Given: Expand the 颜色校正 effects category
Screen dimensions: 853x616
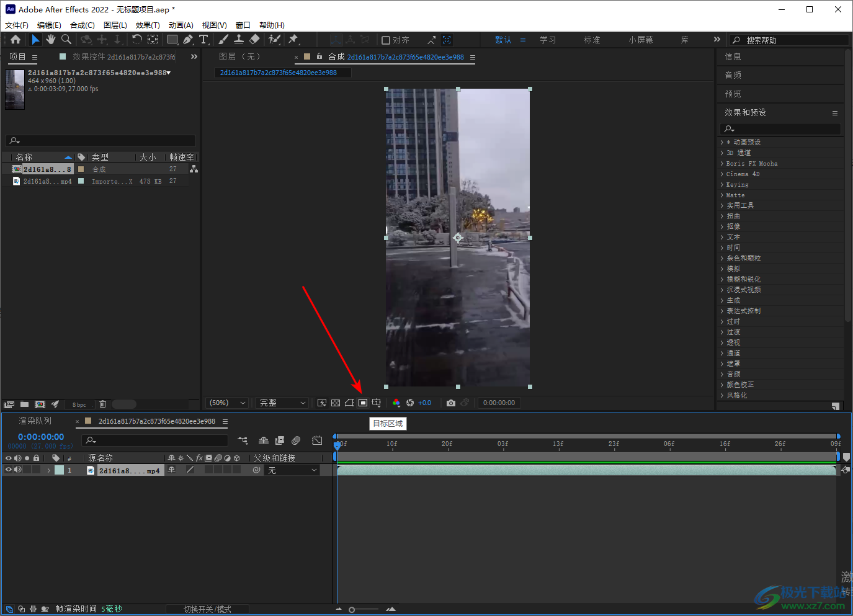Looking at the screenshot, I should click(722, 385).
